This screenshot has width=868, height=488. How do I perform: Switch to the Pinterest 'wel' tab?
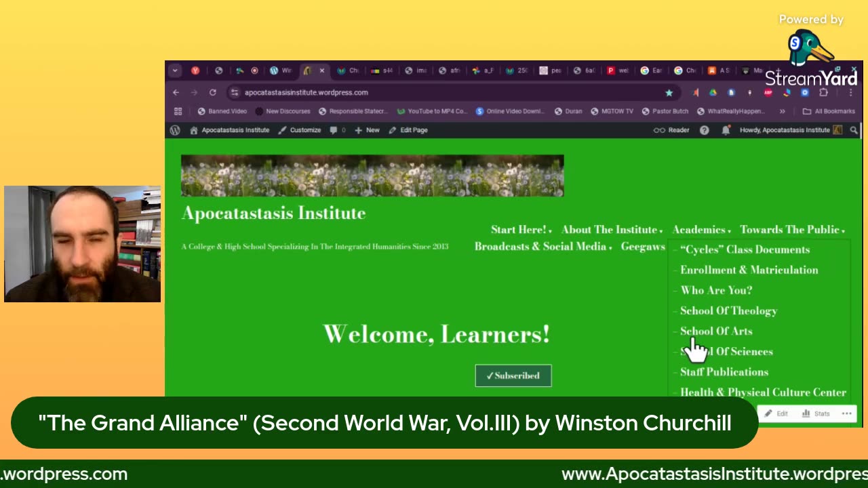coord(618,70)
